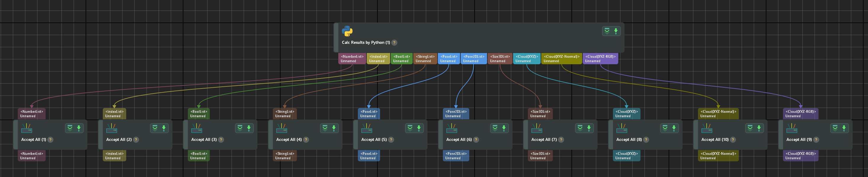Click the double-chevron icon on Accept All (2)

[x=155, y=128]
